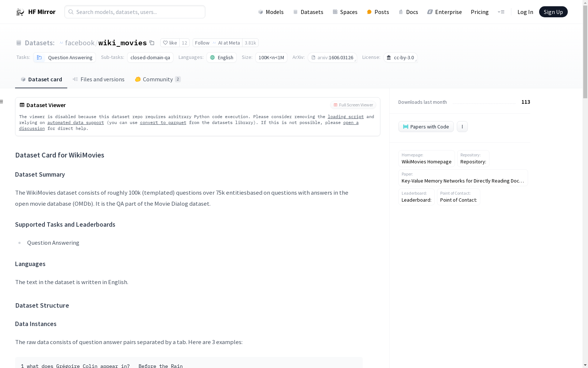Click the 'Dataset Summary' heading

(x=40, y=174)
